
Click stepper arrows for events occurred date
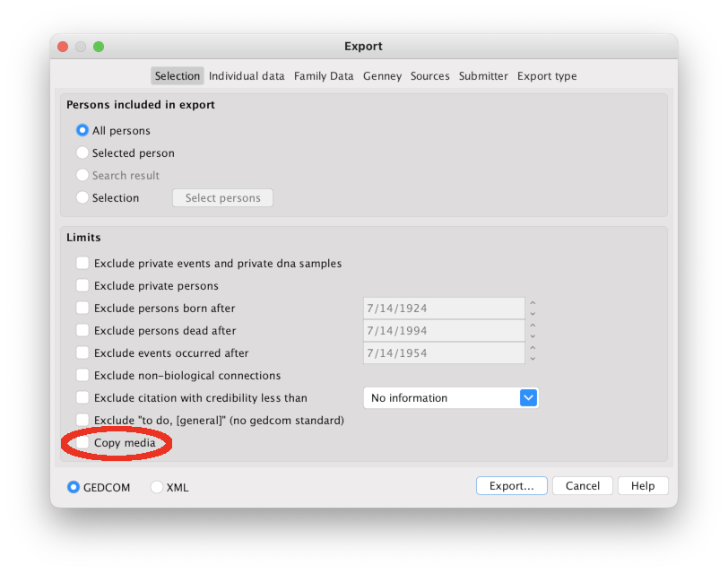(x=533, y=353)
